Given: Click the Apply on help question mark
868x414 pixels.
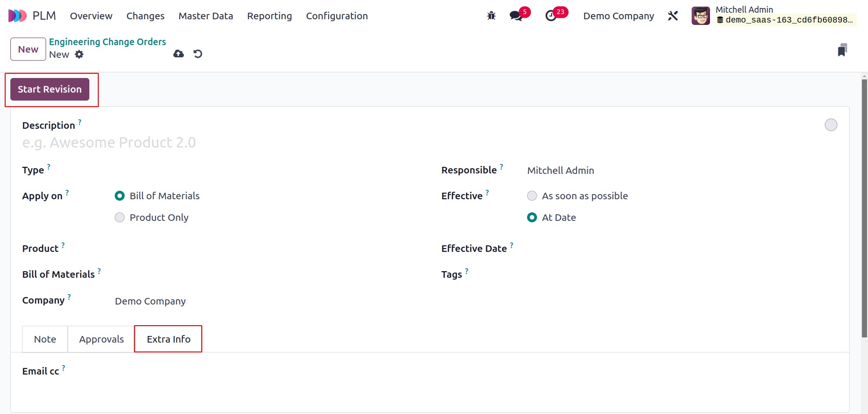Looking at the screenshot, I should coord(67,193).
